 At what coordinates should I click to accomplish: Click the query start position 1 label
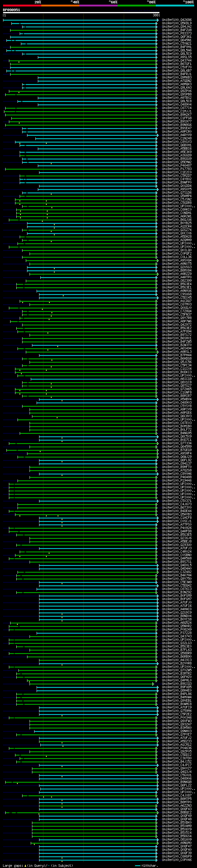click(5, 15)
